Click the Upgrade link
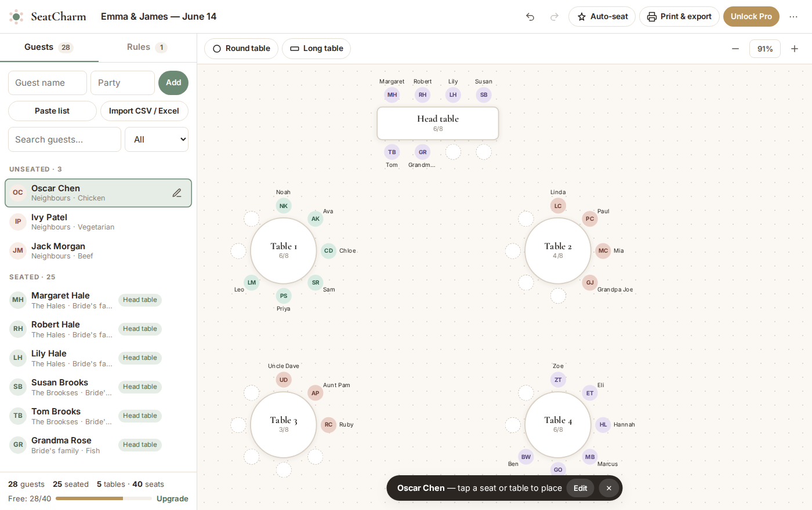 pyautogui.click(x=172, y=499)
